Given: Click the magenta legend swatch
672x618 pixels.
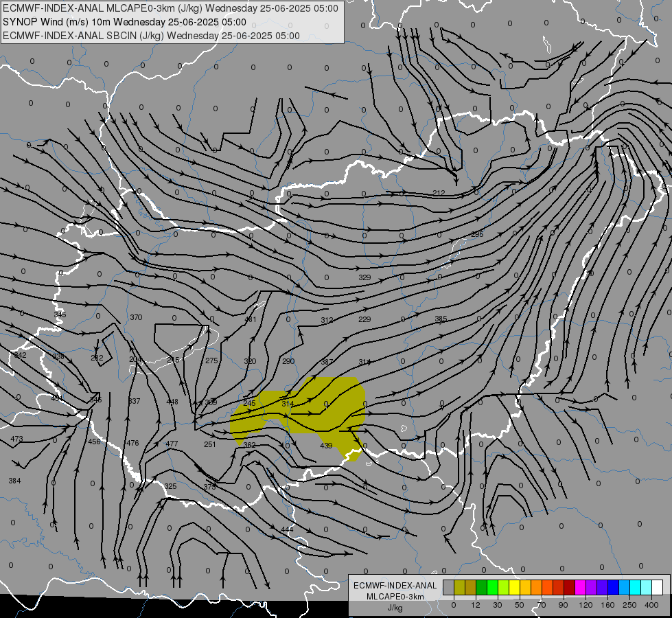Looking at the screenshot, I should click(580, 588).
